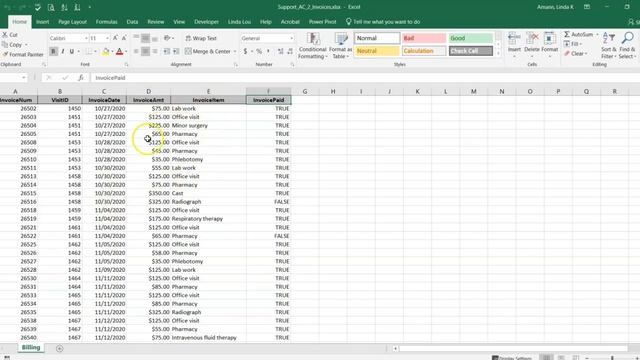The width and height of the screenshot is (640, 360).
Task: Expand the Merge & Center dropdown arrow
Action: click(x=235, y=51)
